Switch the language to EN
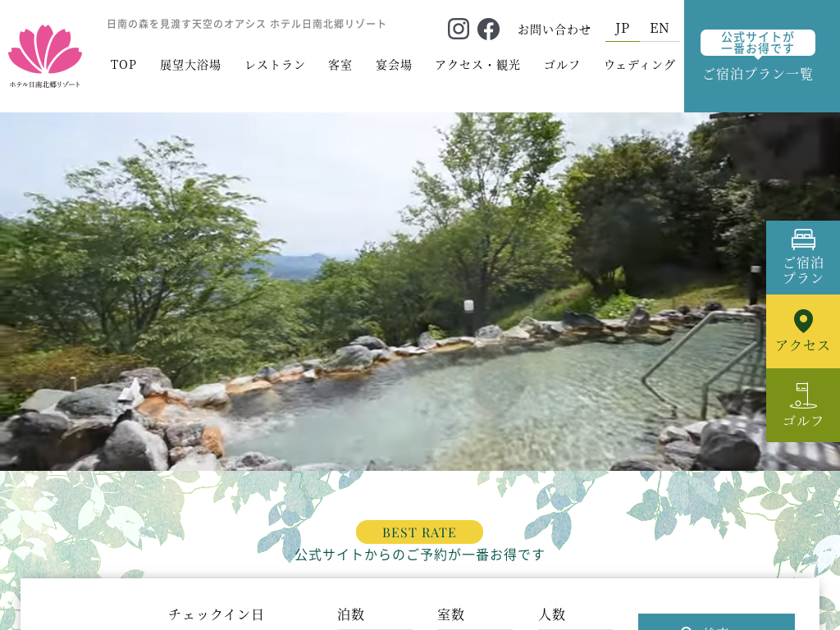Screen dimensions: 840x630 coord(659,28)
